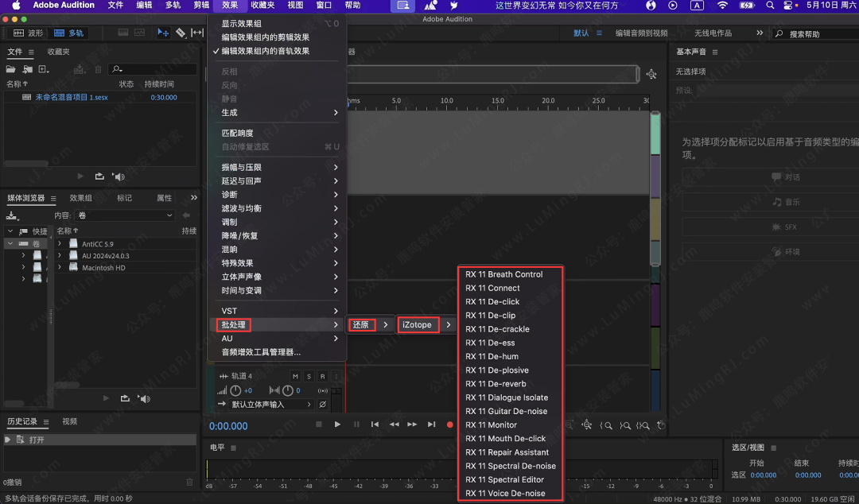859x504 pixels.
Task: Choose RX 11 Dialogue Isolate from submenu
Action: point(507,397)
